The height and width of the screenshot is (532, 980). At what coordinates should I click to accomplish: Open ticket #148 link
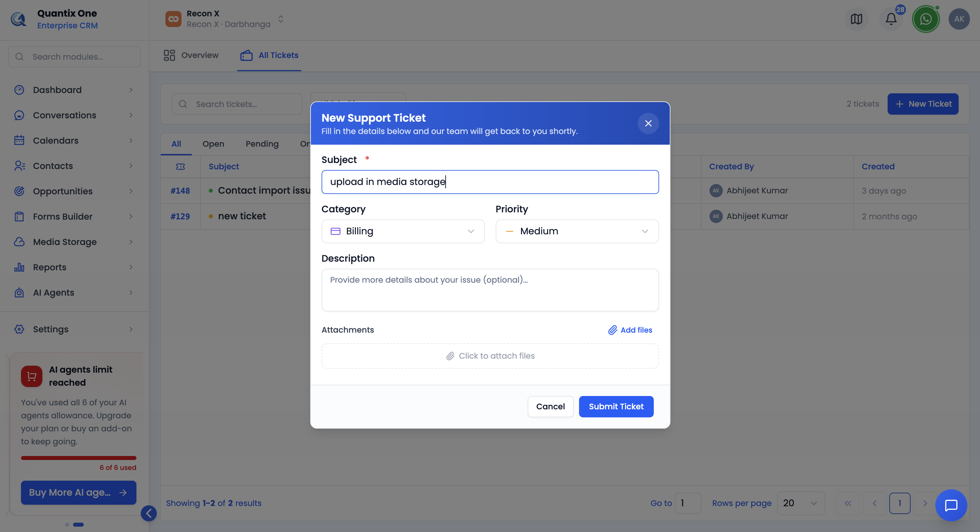180,191
